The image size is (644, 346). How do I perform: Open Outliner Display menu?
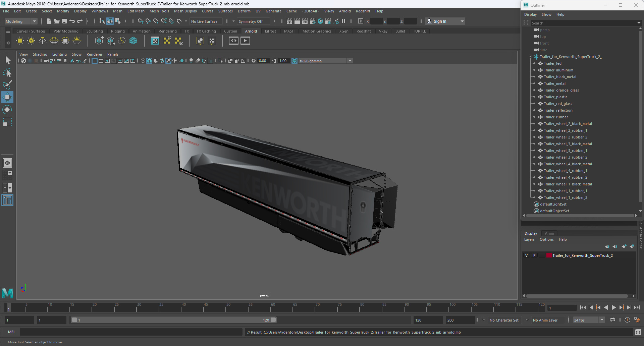pos(530,14)
